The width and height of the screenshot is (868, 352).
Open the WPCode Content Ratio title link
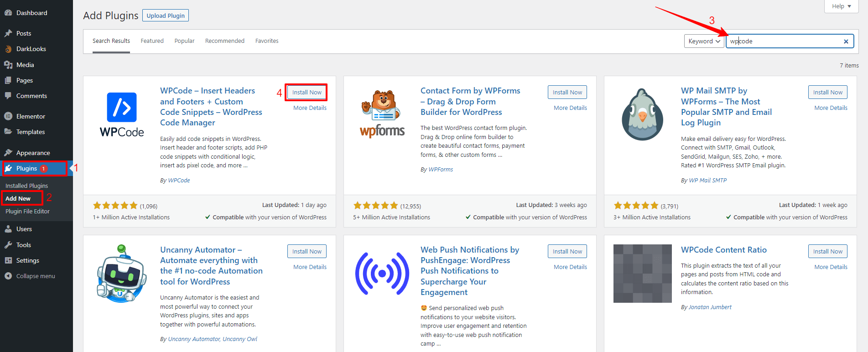click(724, 250)
